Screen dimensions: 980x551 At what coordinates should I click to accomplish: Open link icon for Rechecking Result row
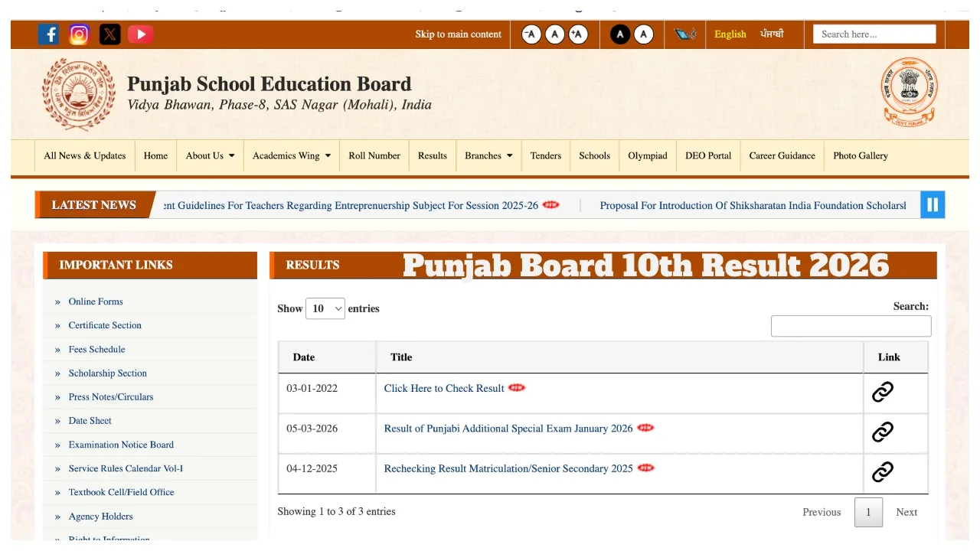883,471
